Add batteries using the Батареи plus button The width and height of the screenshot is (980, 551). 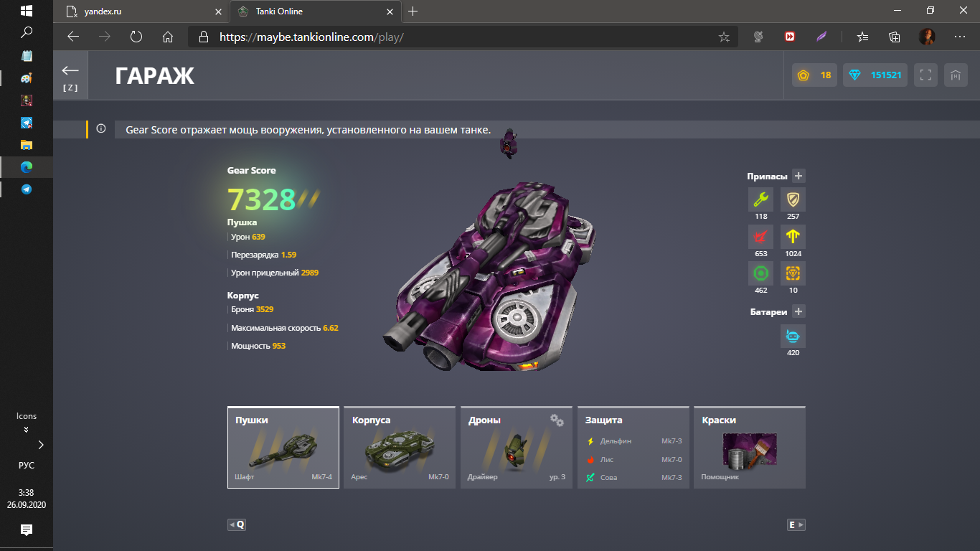(x=799, y=311)
